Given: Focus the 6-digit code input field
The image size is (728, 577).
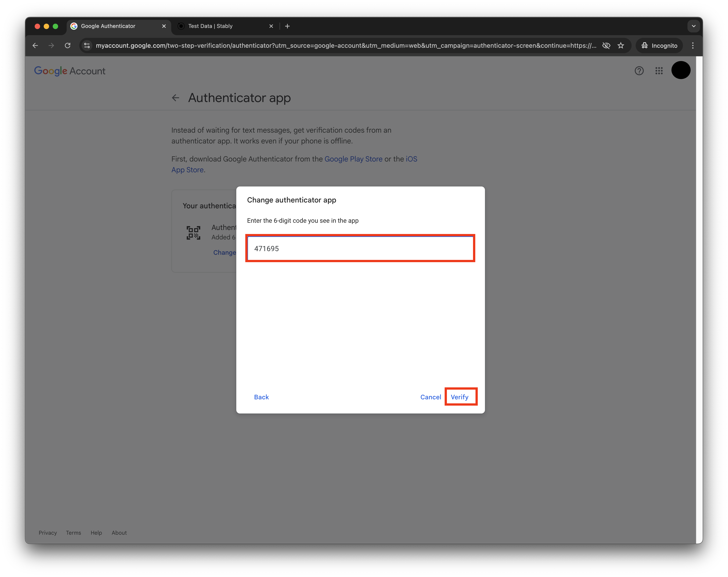Looking at the screenshot, I should coord(360,248).
